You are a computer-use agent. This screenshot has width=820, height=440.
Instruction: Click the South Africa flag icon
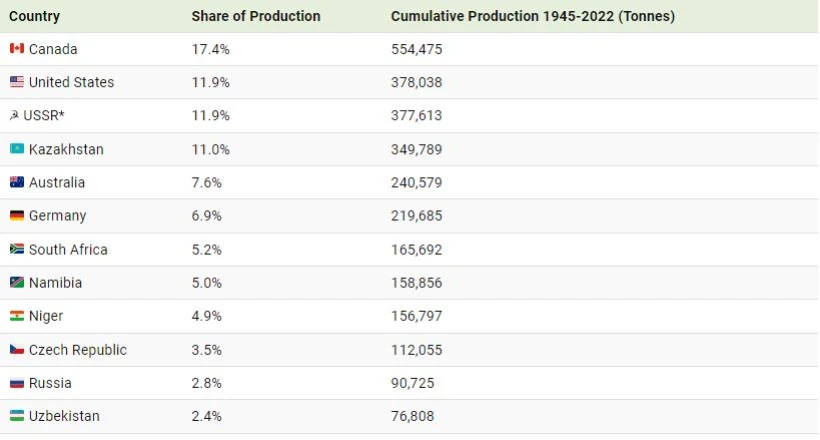(17, 249)
